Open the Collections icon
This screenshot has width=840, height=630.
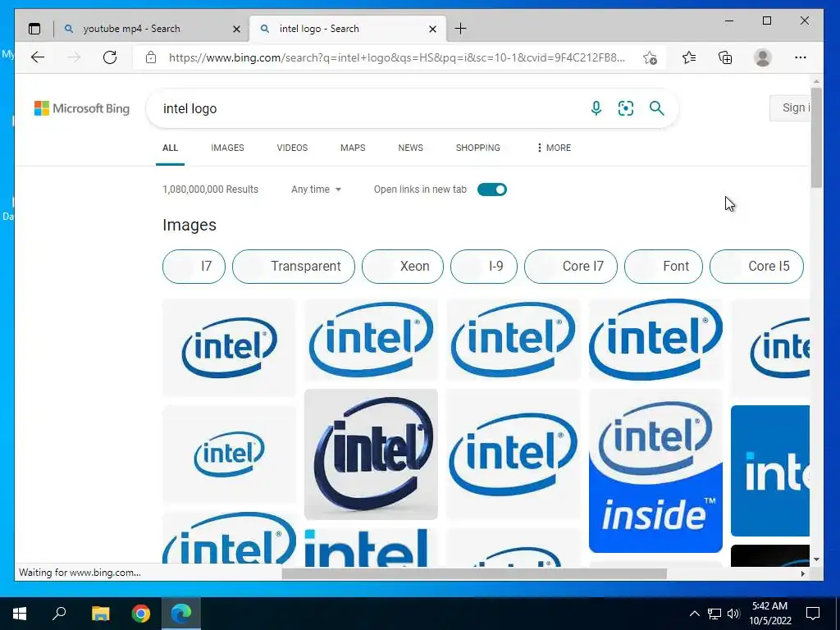[x=725, y=57]
